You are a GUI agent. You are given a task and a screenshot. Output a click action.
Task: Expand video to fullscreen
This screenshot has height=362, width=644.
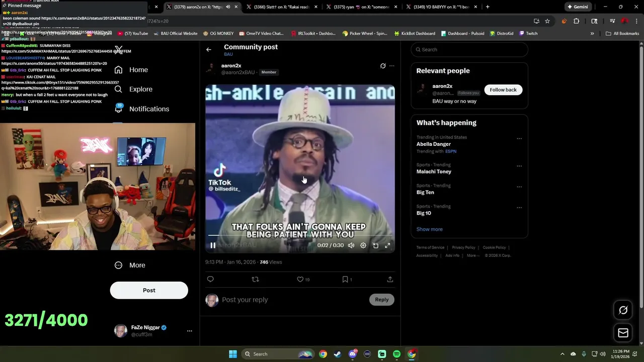coord(387,245)
